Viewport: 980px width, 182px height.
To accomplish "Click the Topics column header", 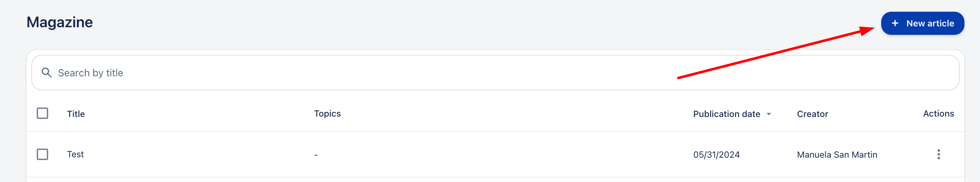I will pyautogui.click(x=327, y=114).
